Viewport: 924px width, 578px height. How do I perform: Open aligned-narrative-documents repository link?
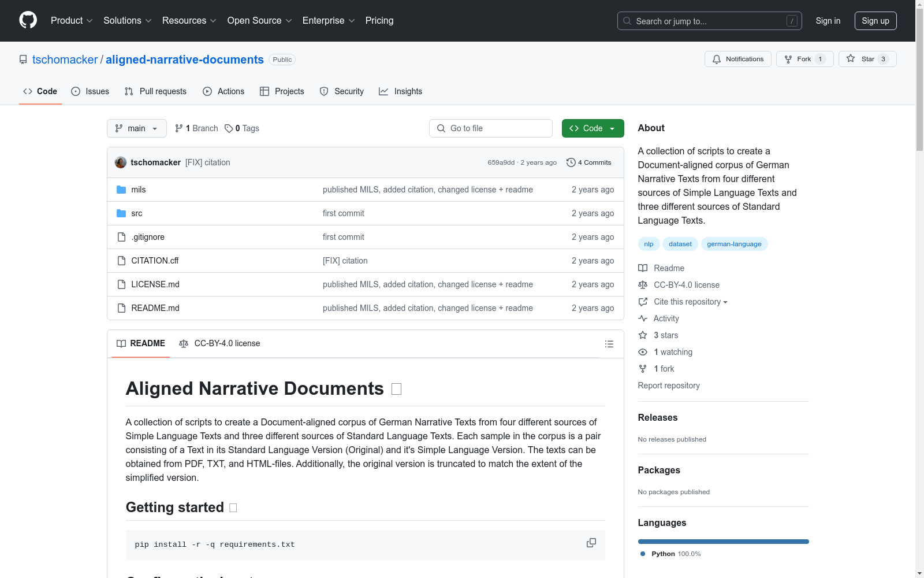pos(185,60)
